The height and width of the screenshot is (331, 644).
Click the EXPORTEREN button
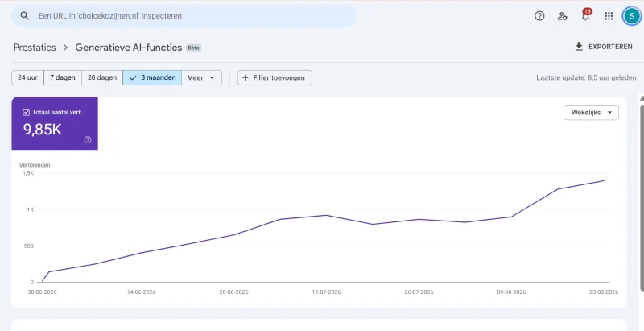[x=604, y=47]
